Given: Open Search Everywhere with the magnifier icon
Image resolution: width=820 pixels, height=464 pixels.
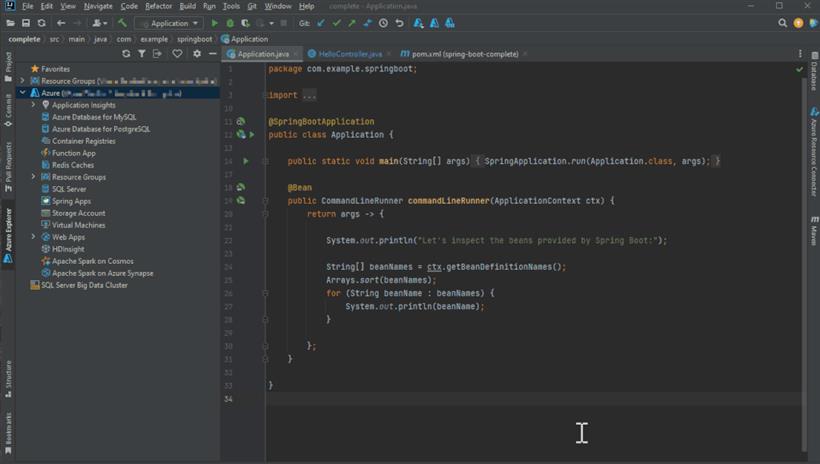Looking at the screenshot, I should [782, 23].
